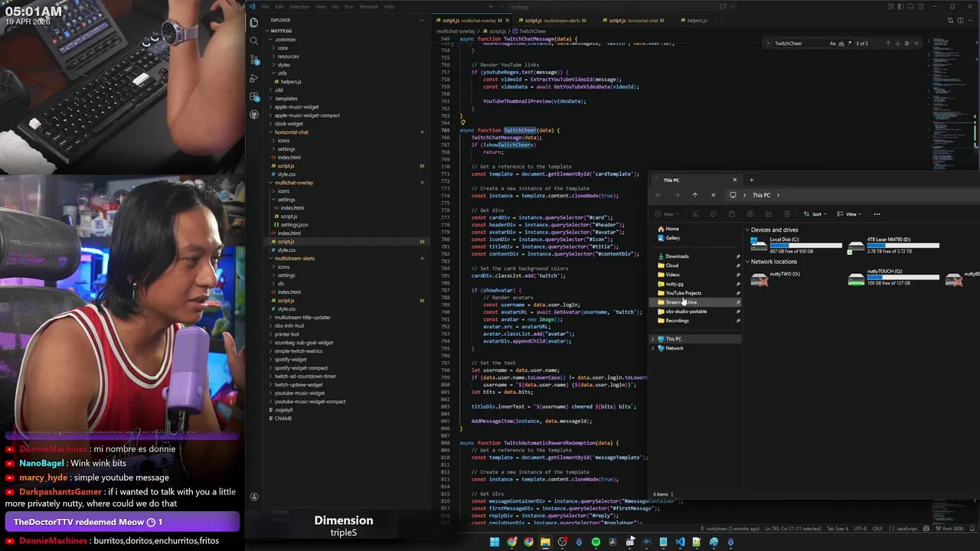Image resolution: width=980 pixels, height=551 pixels.
Task: Open Recordings pinned folder
Action: tap(677, 321)
